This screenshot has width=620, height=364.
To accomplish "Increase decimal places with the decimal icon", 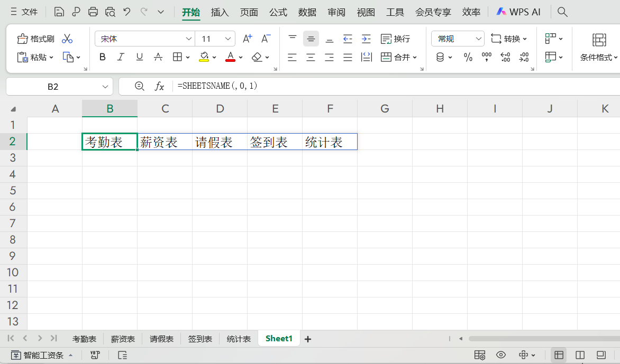I will pos(505,57).
